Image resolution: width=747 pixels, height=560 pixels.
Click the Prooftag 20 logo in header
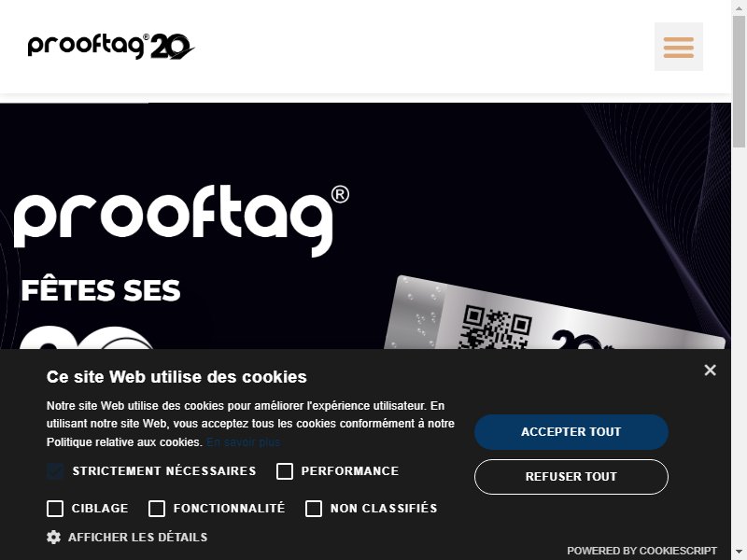click(111, 47)
